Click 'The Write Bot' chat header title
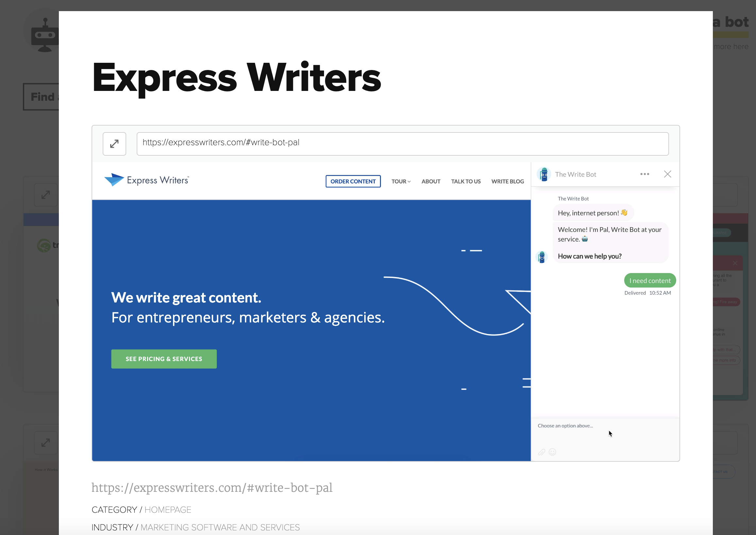Screen dimensions: 756x535 pos(575,174)
